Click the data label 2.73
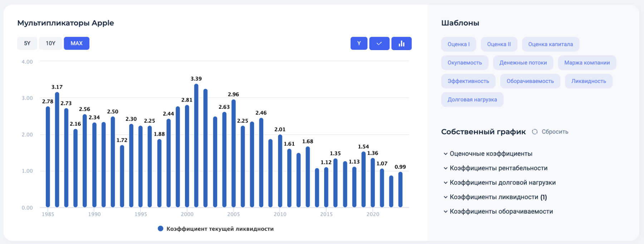The width and height of the screenshot is (644, 244). (x=66, y=103)
